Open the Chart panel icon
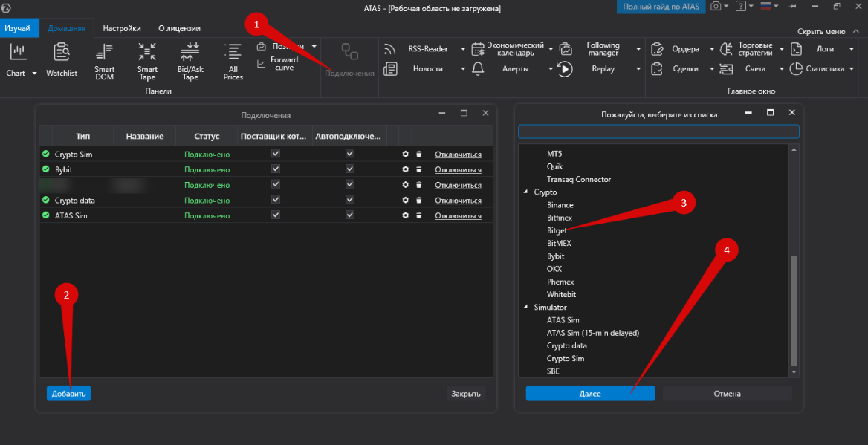Screen dimensions: 868x445 (x=19, y=53)
